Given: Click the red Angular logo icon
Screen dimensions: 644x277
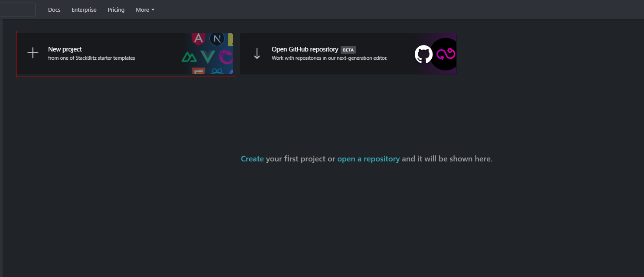Looking at the screenshot, I should pos(198,39).
